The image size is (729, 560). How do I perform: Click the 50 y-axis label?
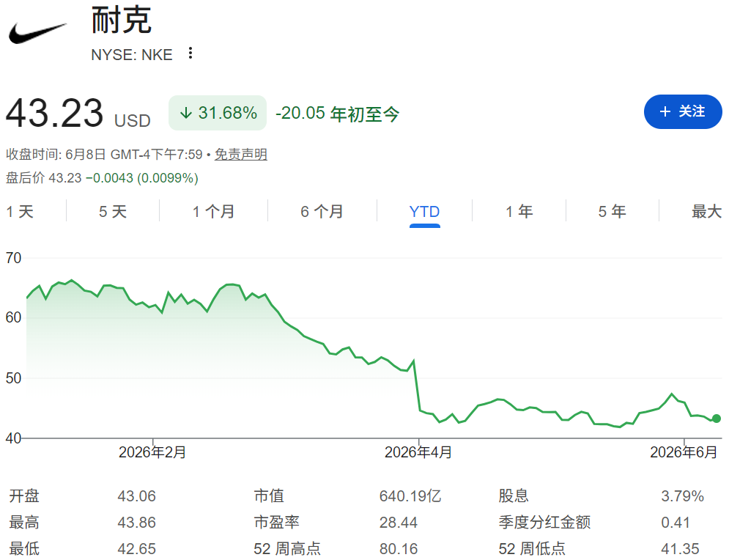[13, 378]
